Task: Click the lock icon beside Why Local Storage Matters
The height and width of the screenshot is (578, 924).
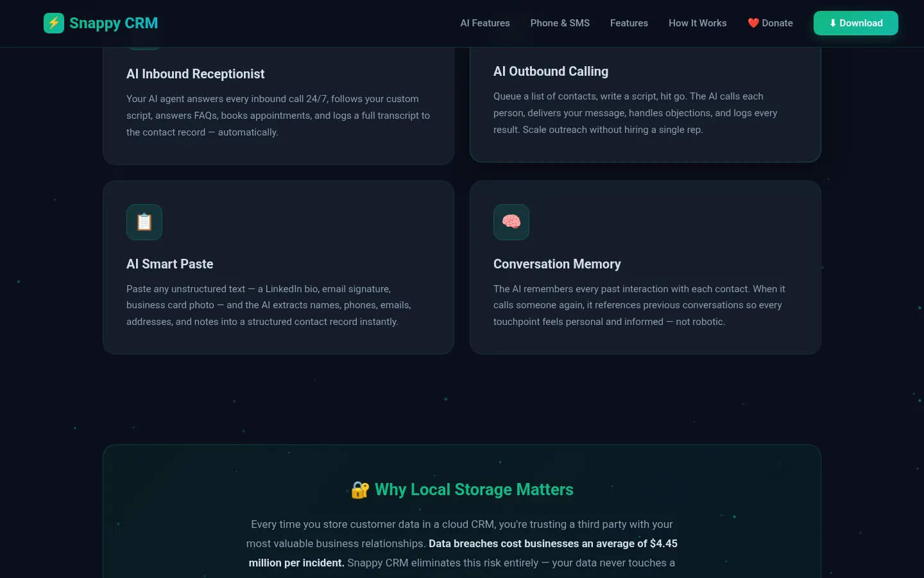Action: (x=360, y=490)
